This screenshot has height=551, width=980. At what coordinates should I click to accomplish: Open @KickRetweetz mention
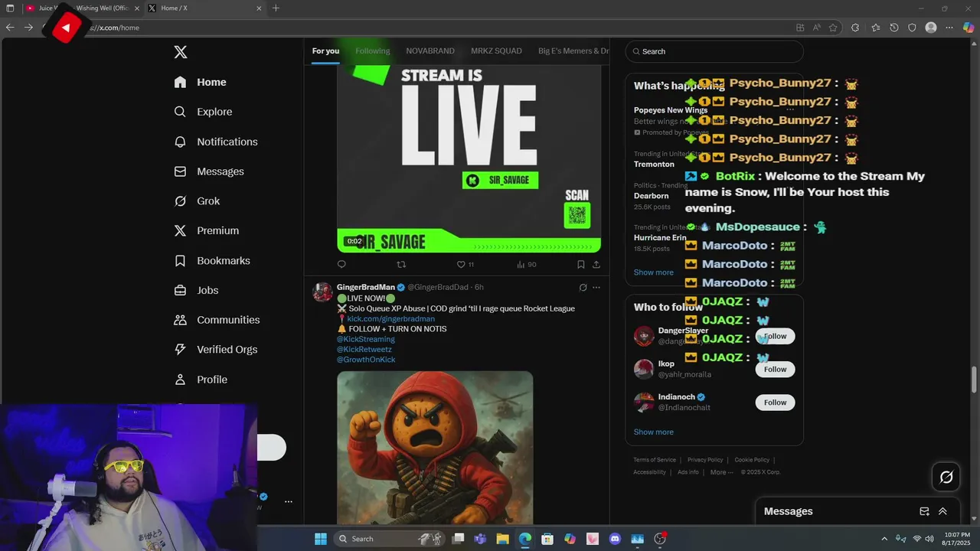coord(364,350)
